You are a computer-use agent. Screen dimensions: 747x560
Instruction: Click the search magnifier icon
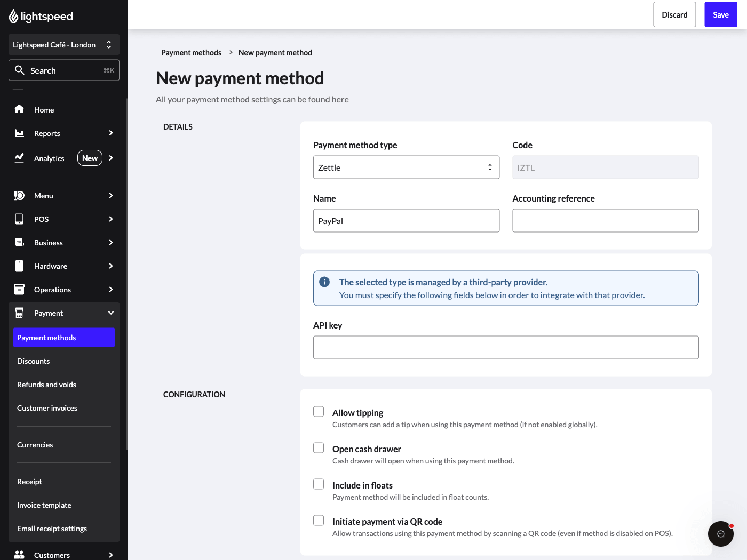tap(20, 70)
